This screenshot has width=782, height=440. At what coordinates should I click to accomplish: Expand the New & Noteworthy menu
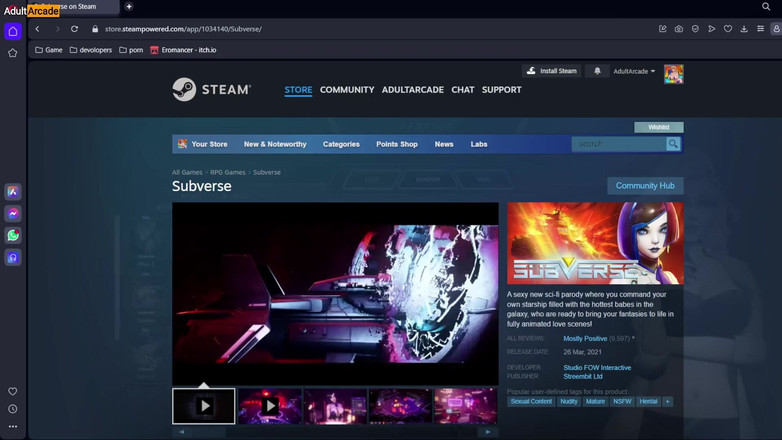[x=275, y=144]
